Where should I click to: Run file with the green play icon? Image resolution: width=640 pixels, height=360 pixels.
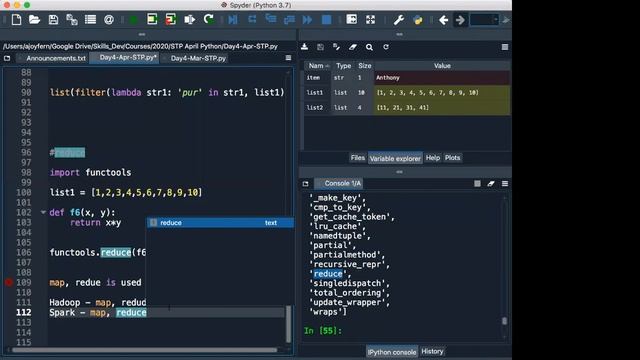(x=133, y=20)
